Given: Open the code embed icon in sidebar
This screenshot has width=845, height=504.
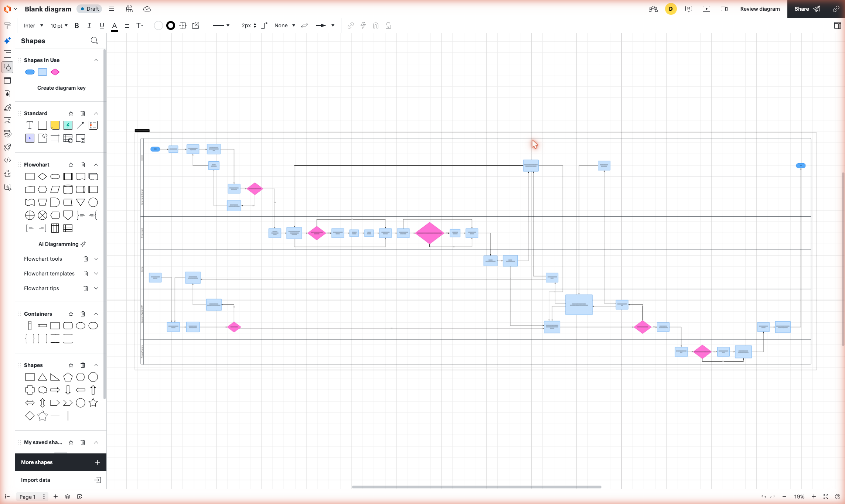Looking at the screenshot, I should click(7, 160).
